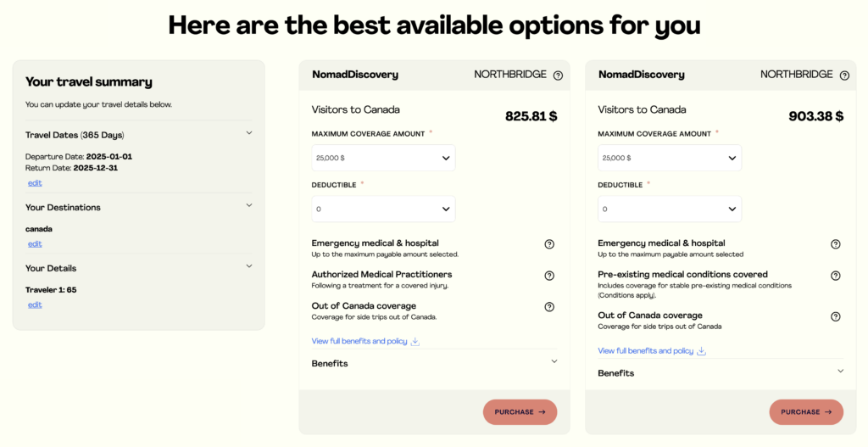Open Out of Canada coverage help in 903.38 $ plan
Screen dimensions: 868x447
[836, 316]
